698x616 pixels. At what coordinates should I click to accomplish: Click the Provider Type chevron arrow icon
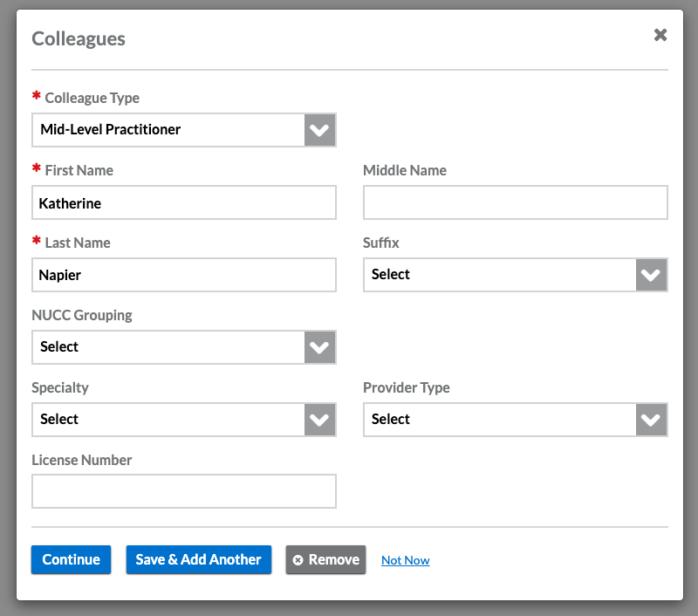click(652, 420)
